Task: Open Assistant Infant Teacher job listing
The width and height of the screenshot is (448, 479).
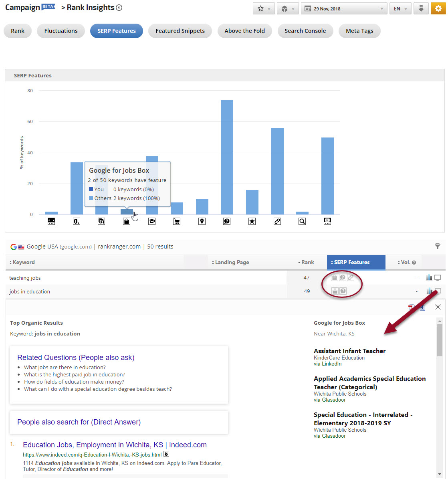Action: pyautogui.click(x=350, y=351)
